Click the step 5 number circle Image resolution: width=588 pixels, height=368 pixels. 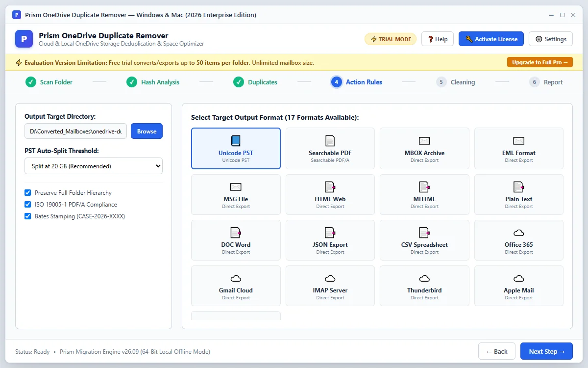(x=441, y=82)
